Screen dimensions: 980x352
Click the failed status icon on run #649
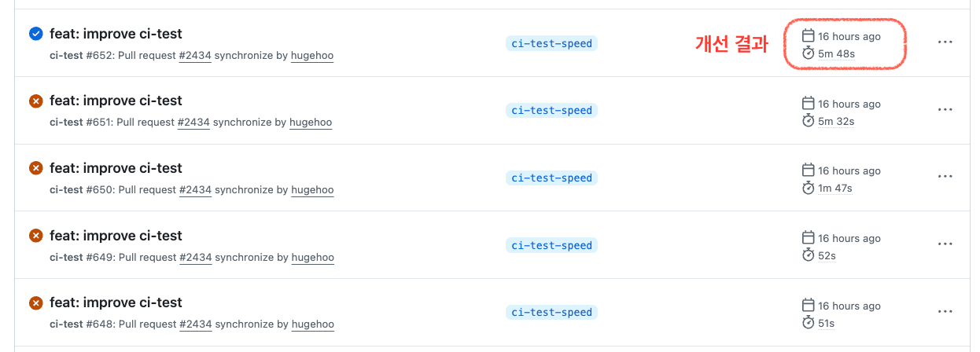pos(35,236)
